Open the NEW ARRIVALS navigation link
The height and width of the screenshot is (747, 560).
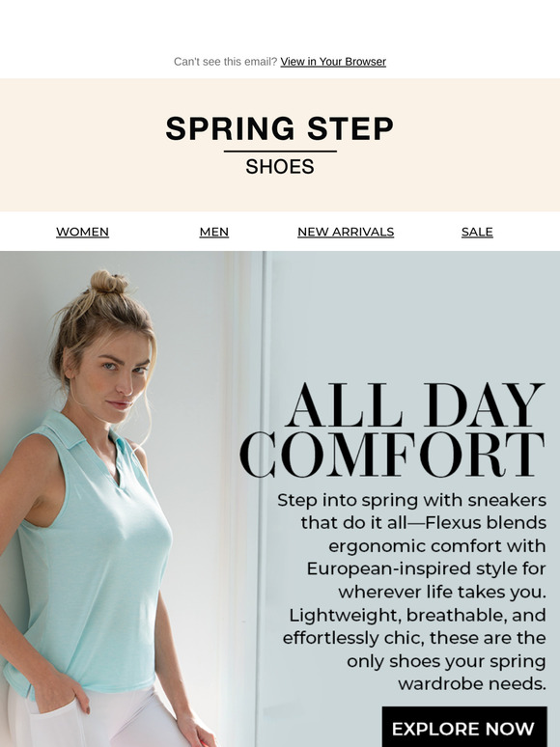coord(346,232)
